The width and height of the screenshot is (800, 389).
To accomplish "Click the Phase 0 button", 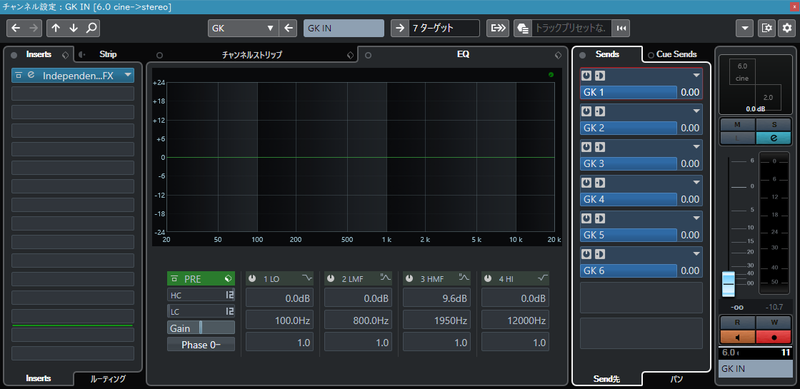I will tap(201, 345).
